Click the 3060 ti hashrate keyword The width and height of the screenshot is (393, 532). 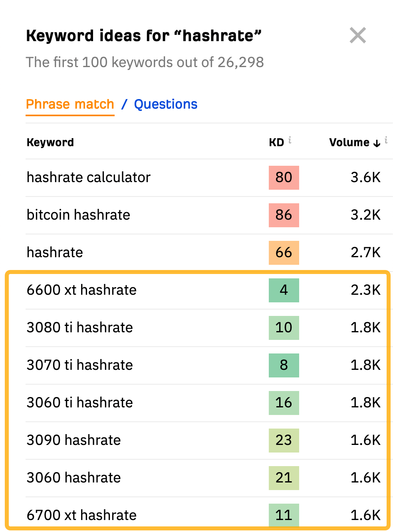(79, 403)
